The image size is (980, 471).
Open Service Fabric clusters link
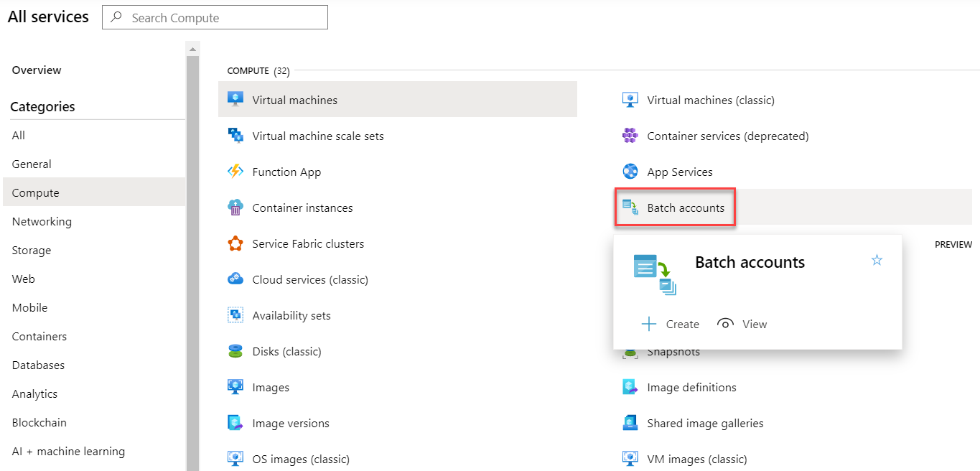(308, 243)
